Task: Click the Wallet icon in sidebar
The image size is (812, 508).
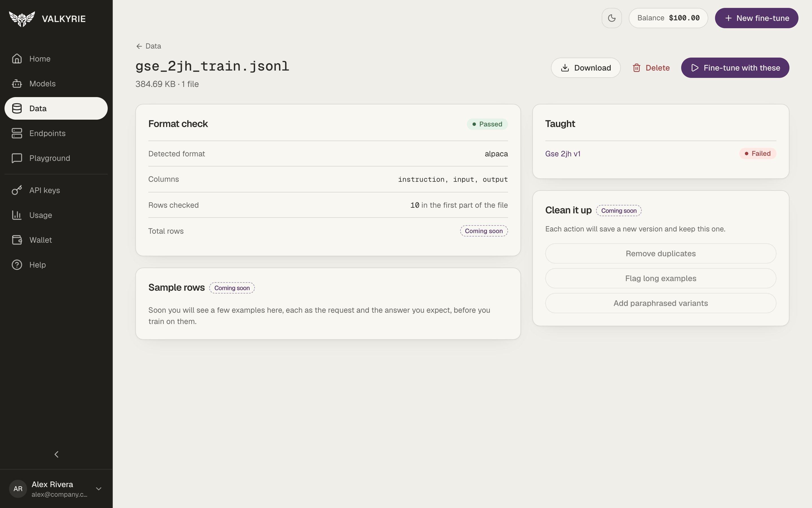Action: pos(17,240)
